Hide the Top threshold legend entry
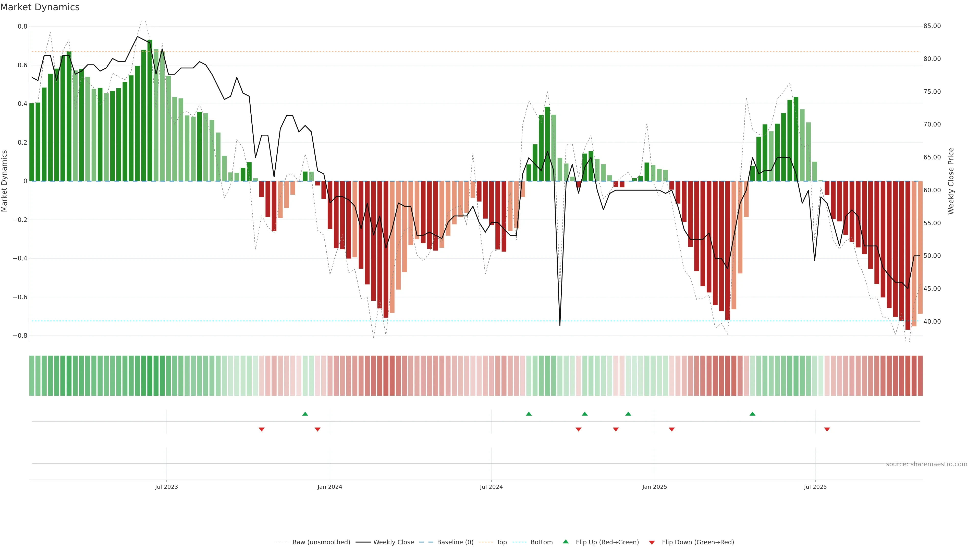This screenshot has width=980, height=551. [501, 542]
